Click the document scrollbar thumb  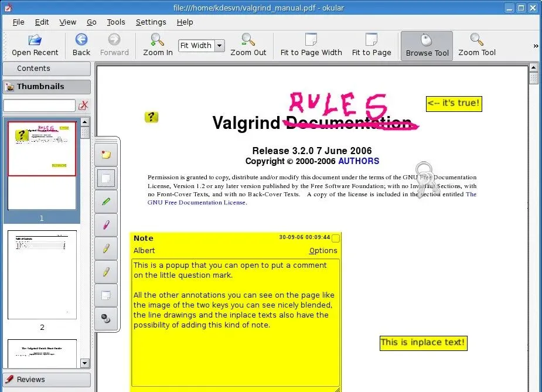(x=534, y=78)
